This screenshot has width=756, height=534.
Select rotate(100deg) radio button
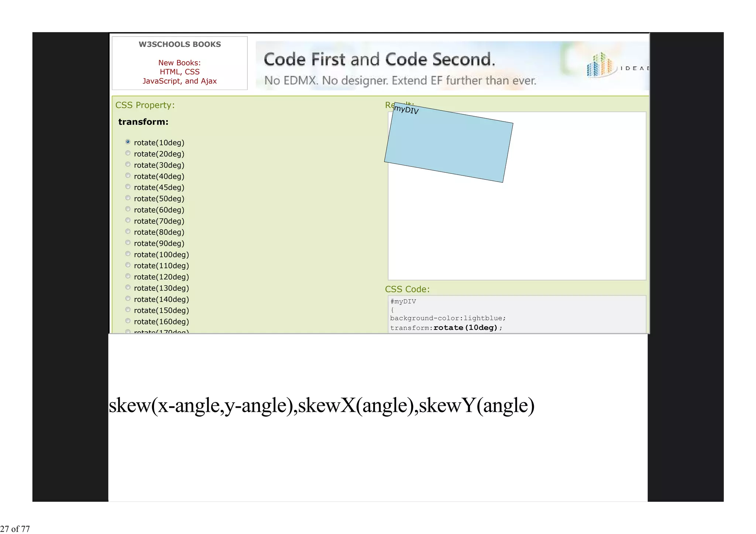[128, 254]
